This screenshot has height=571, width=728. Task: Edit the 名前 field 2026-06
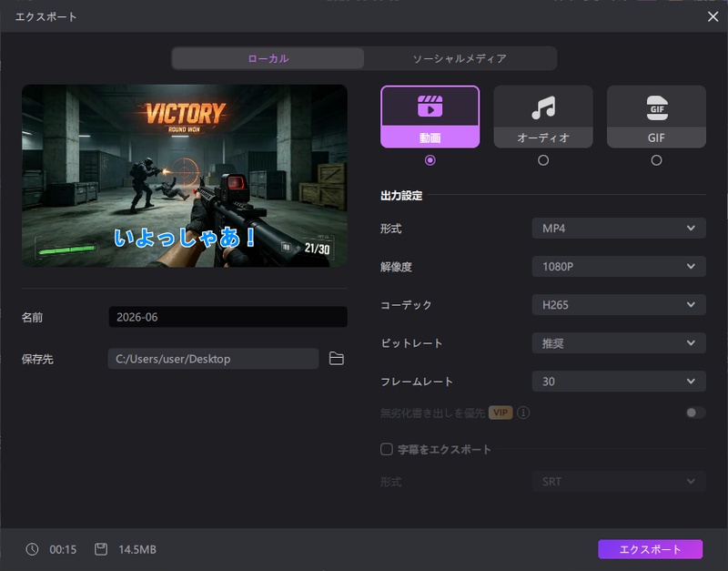click(x=228, y=317)
